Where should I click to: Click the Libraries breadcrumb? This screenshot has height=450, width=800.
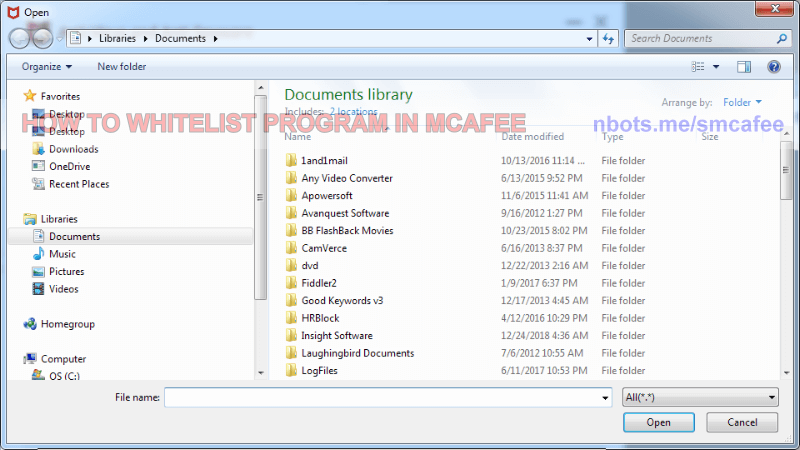(117, 38)
